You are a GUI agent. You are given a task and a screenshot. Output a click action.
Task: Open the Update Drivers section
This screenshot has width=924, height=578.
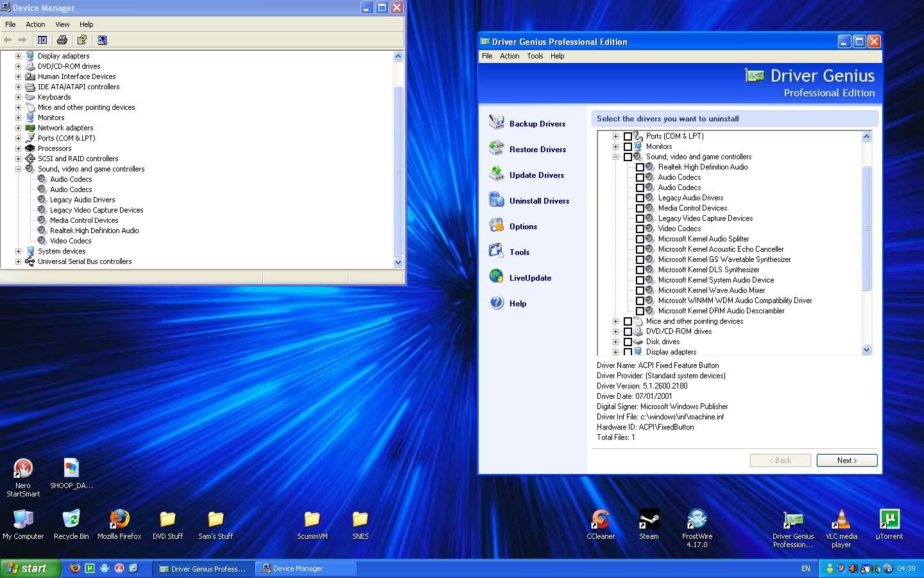coord(536,175)
